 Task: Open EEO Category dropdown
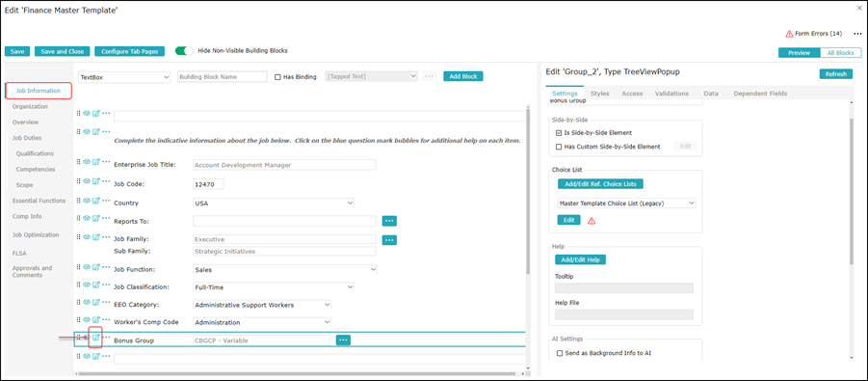point(262,305)
